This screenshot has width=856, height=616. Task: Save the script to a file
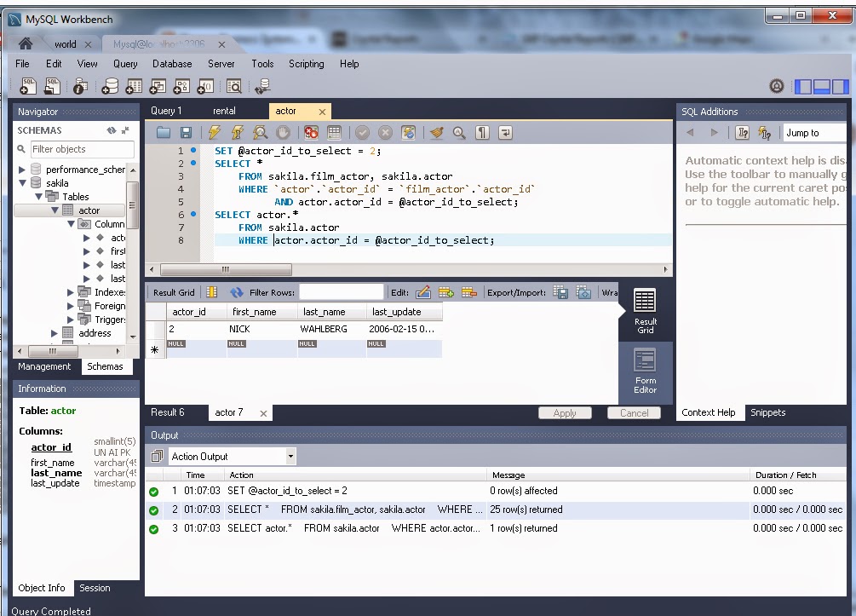186,132
